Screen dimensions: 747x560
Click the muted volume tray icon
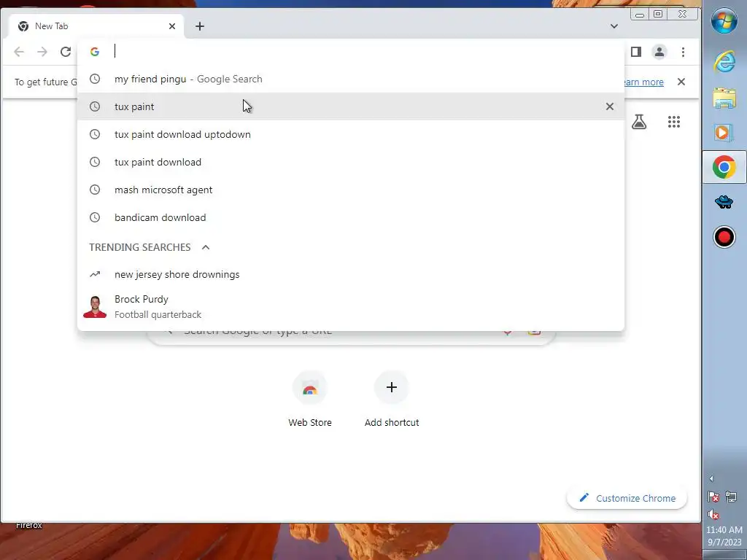point(713,514)
